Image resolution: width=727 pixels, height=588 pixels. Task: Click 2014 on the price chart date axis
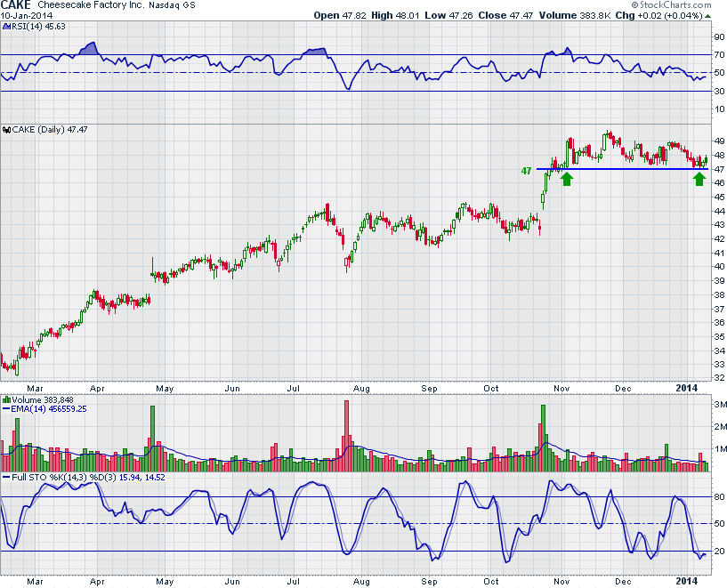[x=687, y=388]
